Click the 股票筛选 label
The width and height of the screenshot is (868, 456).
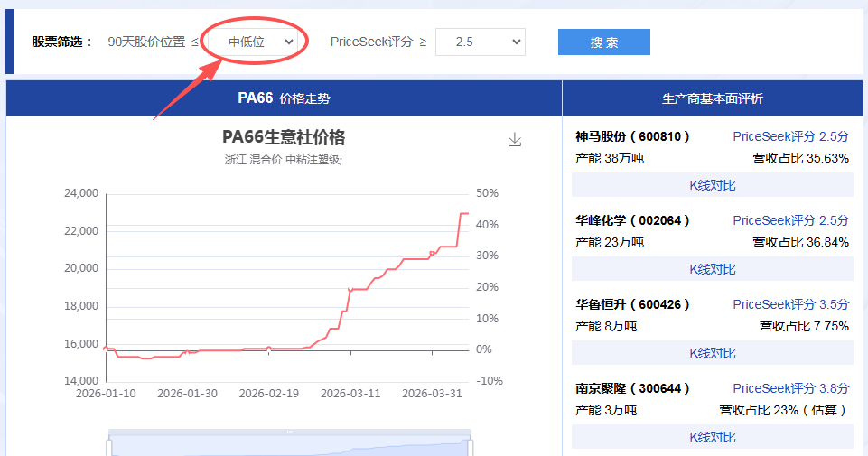[x=62, y=42]
